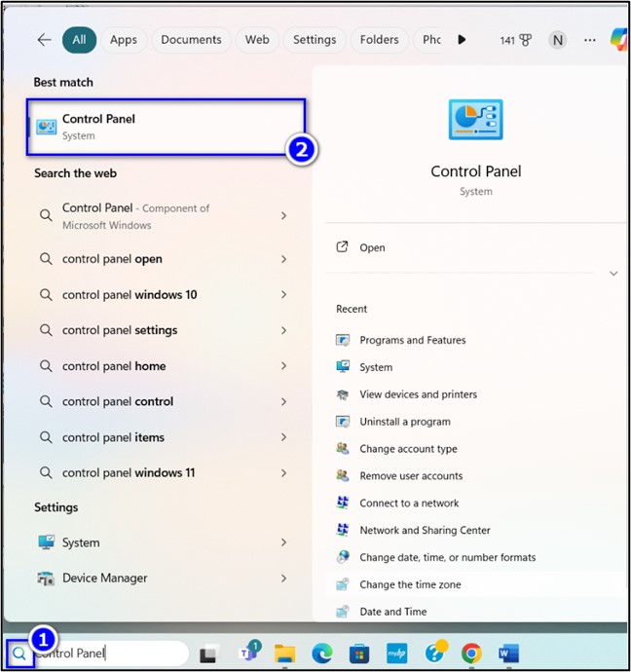Screen dimensions: 631x672
Task: Open Control Panel best match result
Action: point(166,127)
